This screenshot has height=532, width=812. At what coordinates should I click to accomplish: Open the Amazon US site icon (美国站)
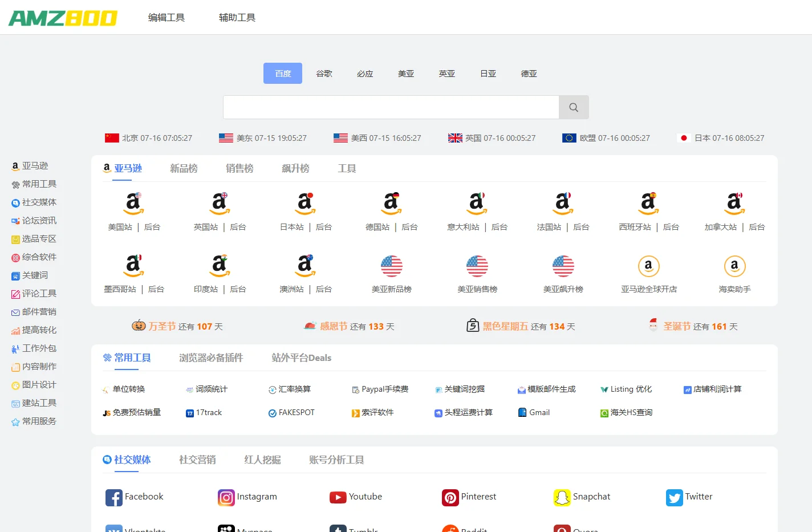(134, 204)
